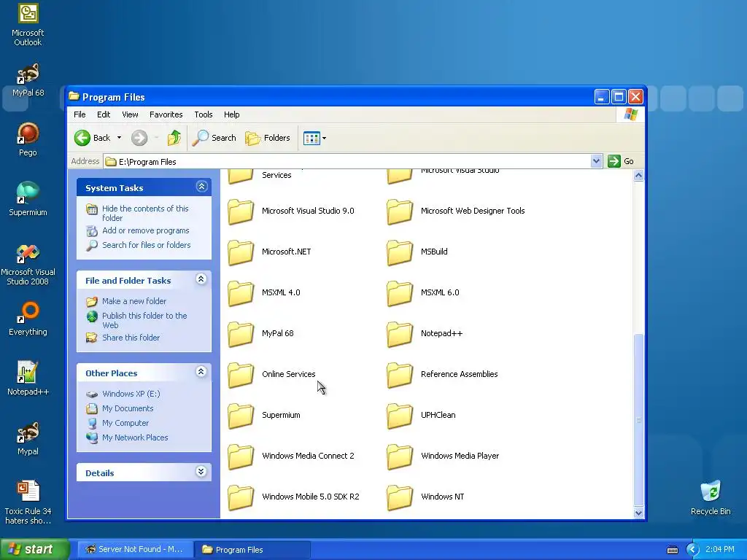
Task: Select the Microsoft Web Designer Tools folder icon
Action: (400, 211)
